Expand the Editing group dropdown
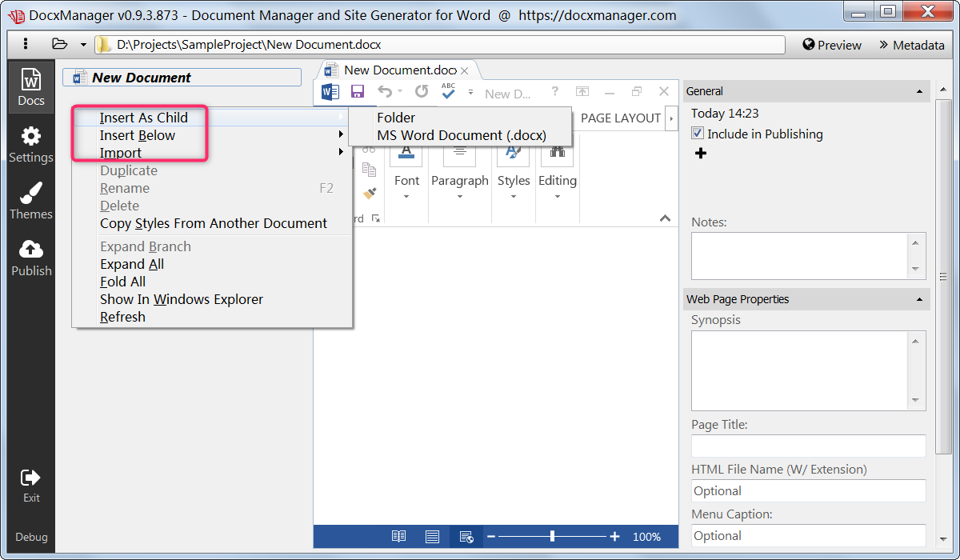960x560 pixels. (x=557, y=197)
